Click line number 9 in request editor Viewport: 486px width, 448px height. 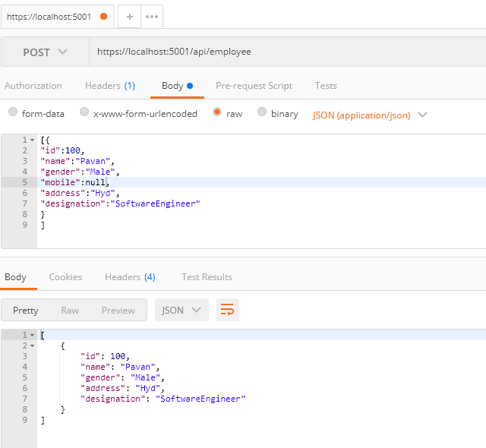(25, 225)
